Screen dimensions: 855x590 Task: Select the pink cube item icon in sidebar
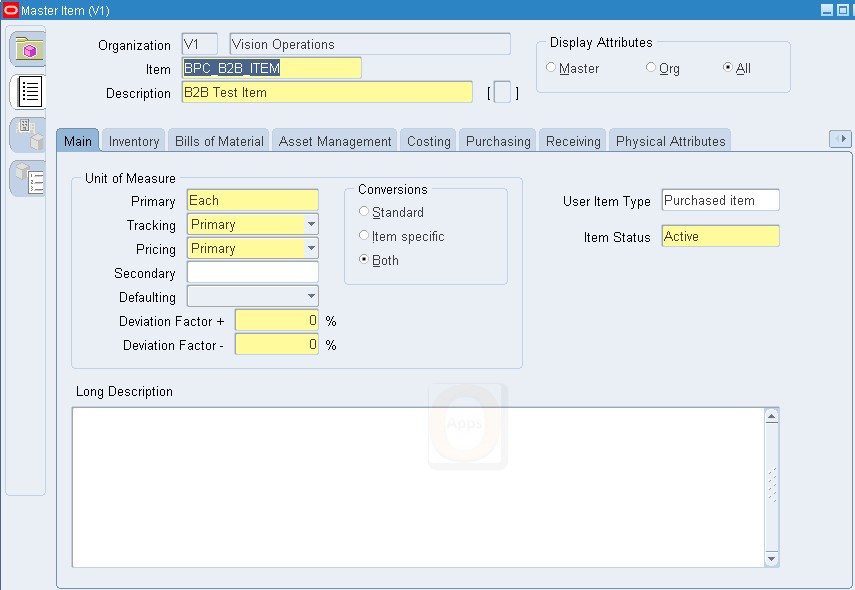(27, 47)
